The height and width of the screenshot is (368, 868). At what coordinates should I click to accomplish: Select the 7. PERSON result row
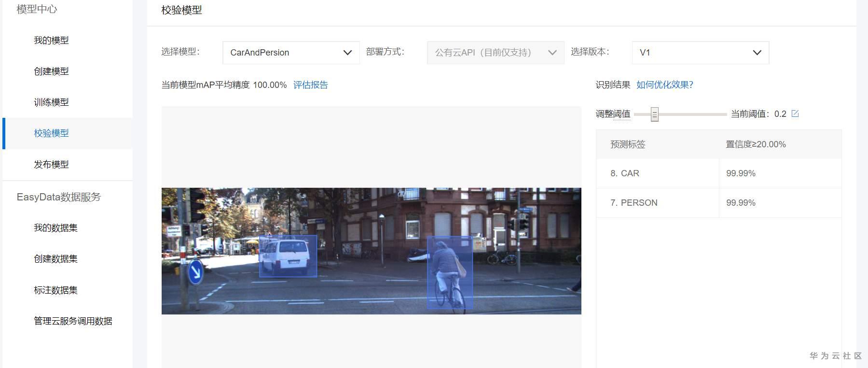(x=719, y=203)
